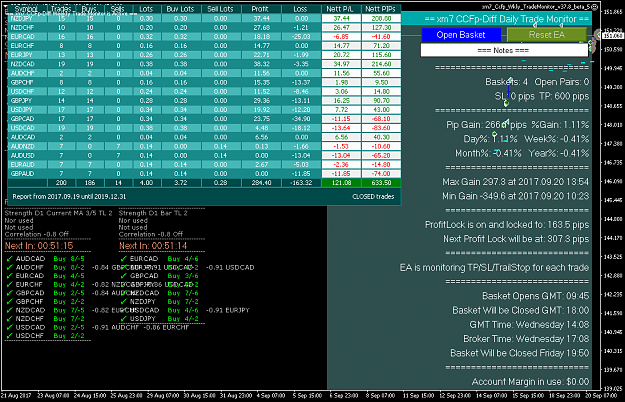Image resolution: width=625 pixels, height=402 pixels.
Task: Click the "-0.86 EURCHF" correlation text
Action: tap(166, 327)
